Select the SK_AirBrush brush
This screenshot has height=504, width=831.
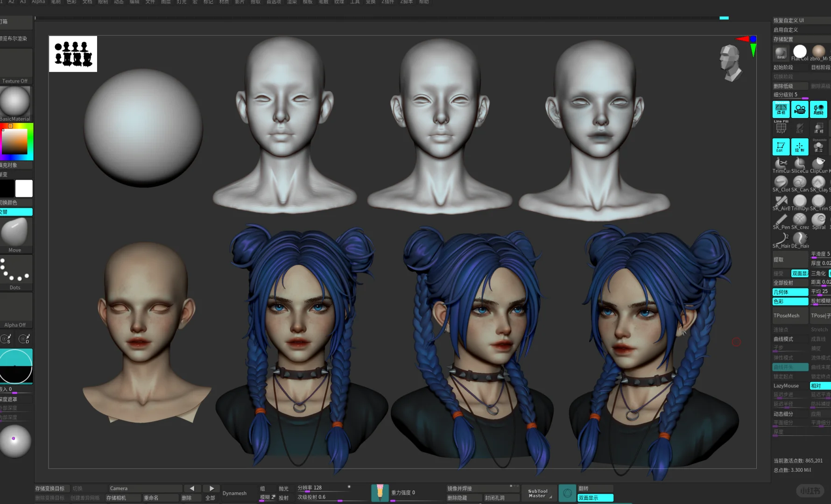tap(781, 203)
